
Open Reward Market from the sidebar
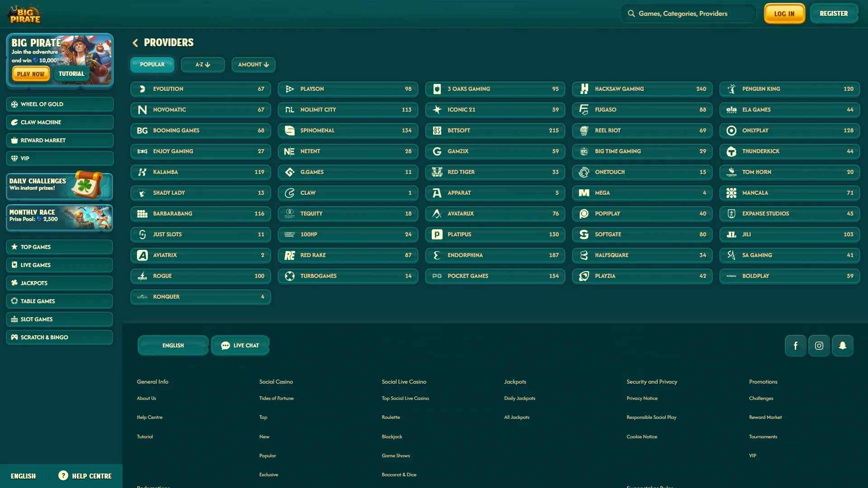(x=60, y=141)
